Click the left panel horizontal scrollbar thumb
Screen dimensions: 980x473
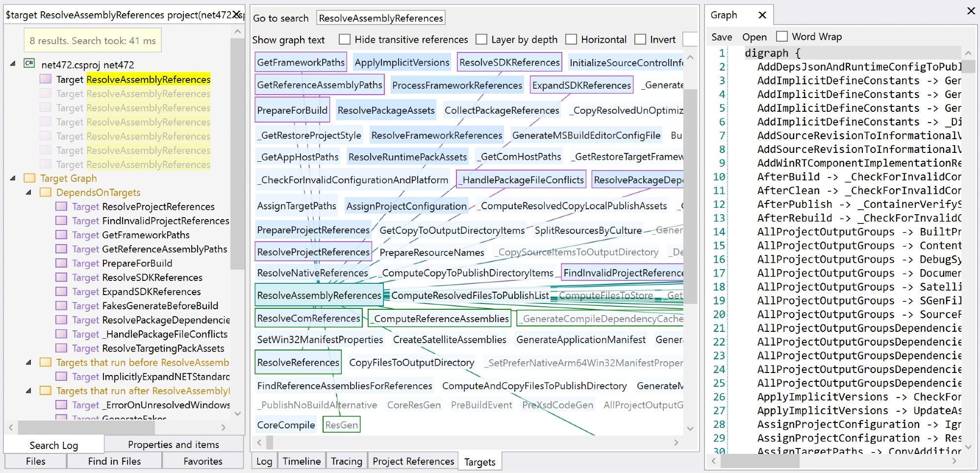pos(86,427)
